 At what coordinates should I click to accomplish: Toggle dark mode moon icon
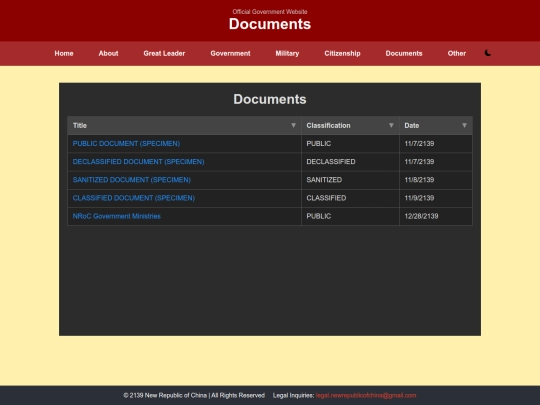click(488, 53)
